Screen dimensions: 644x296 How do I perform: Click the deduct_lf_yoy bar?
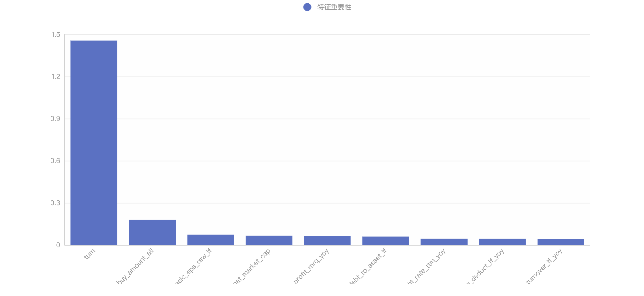503,242
